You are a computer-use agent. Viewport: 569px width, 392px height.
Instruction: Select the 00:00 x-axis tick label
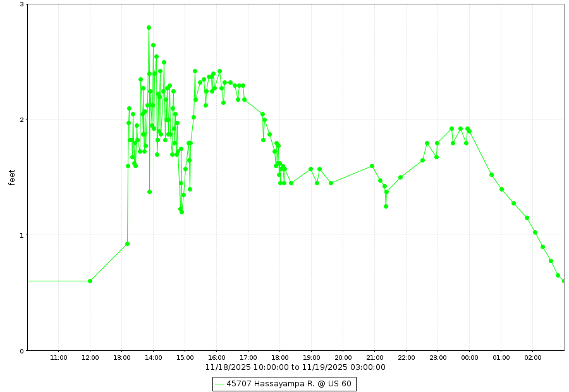[469, 358]
